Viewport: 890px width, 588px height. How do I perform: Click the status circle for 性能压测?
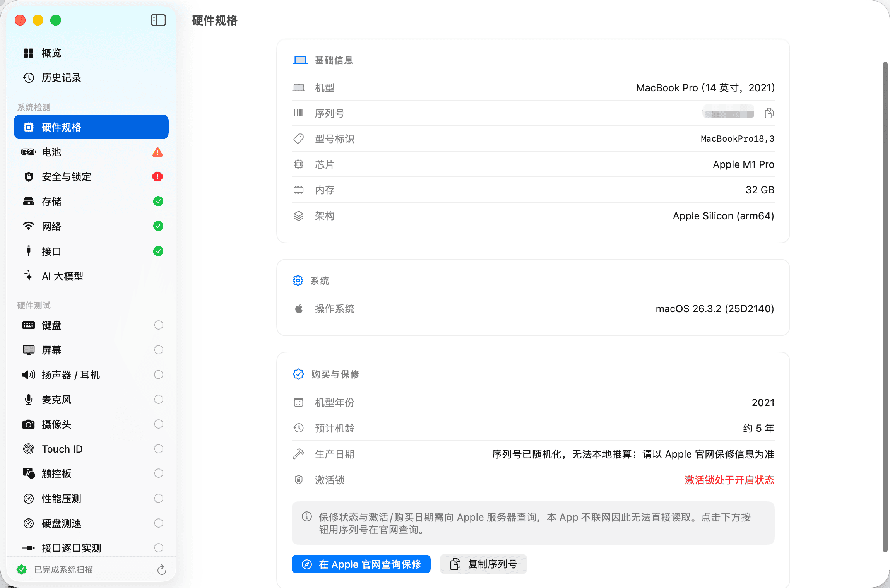(158, 498)
